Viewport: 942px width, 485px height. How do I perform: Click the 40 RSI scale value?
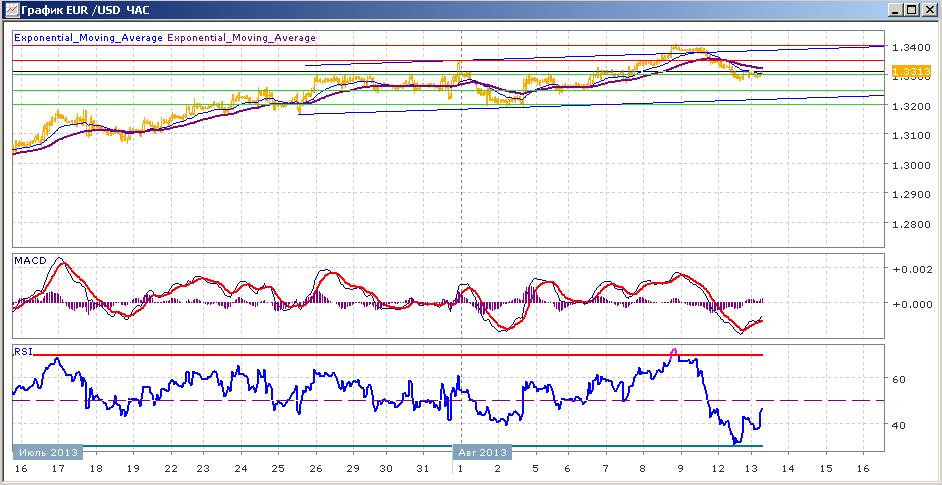(x=898, y=425)
